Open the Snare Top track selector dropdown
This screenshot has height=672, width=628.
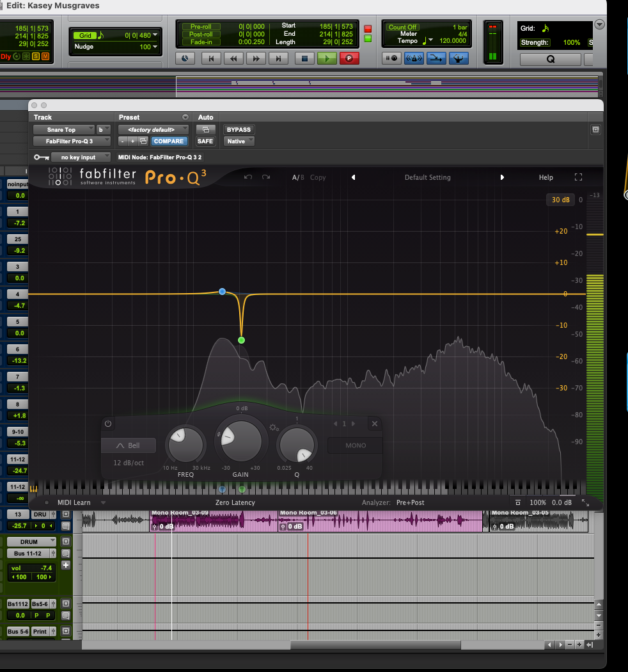click(63, 129)
